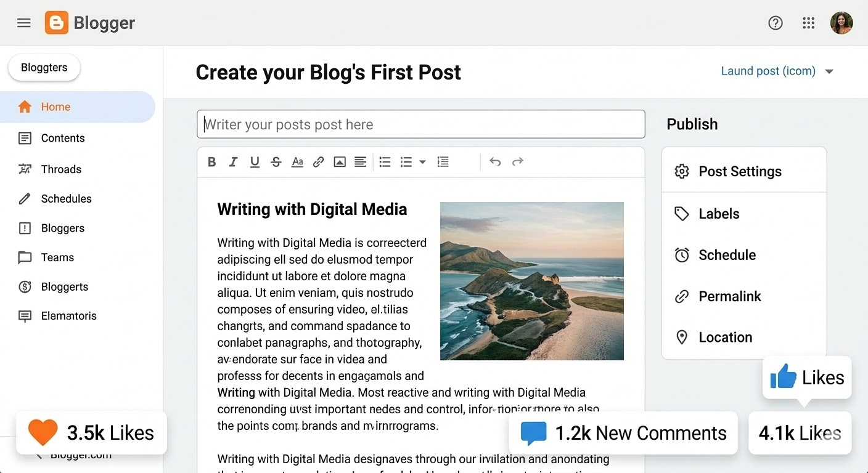Toggle underline formatting
This screenshot has height=473, width=868.
255,162
